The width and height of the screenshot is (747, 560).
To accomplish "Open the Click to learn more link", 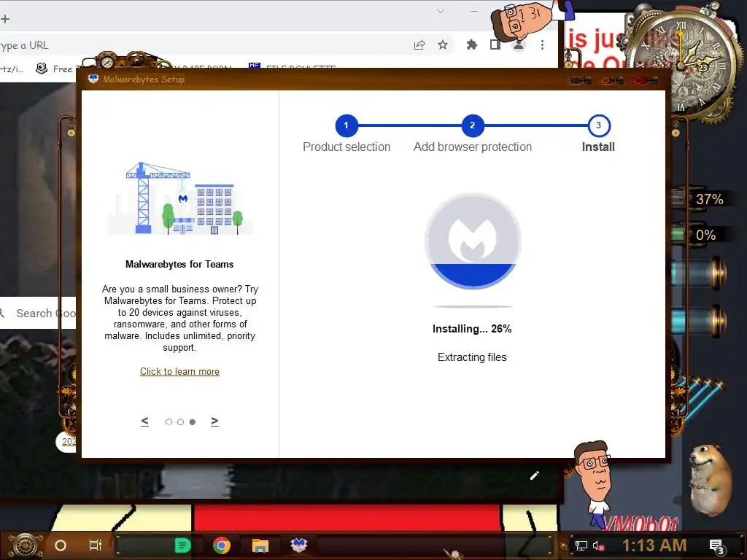I will tap(179, 371).
